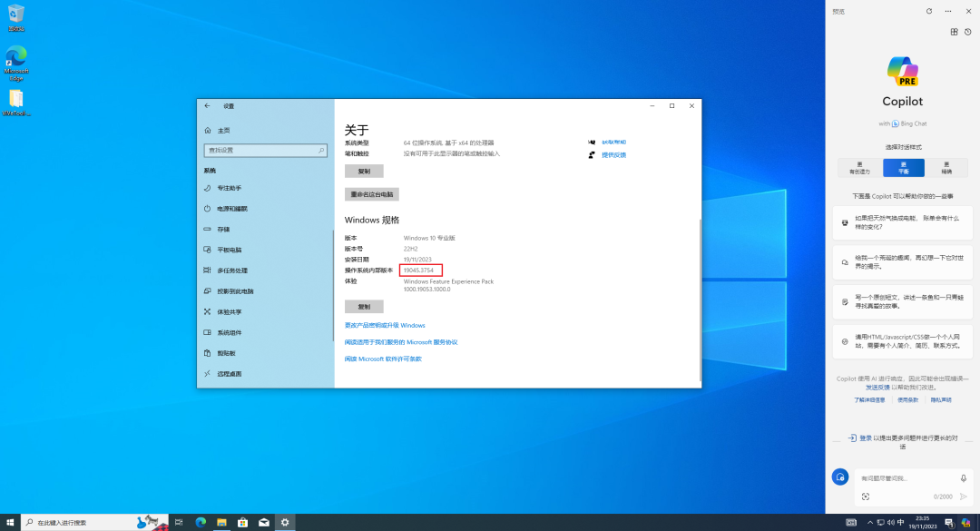Select the Microsoft Edge desktop shortcut
The image size is (980, 531).
[16, 64]
